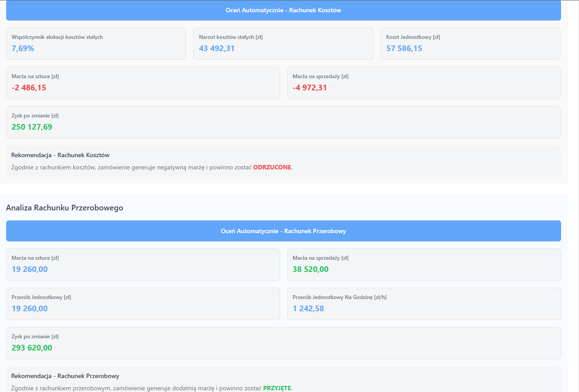Click the Oceń Automatycznie - Rachunek Kosztów button
This screenshot has height=392, width=579.
pos(283,10)
